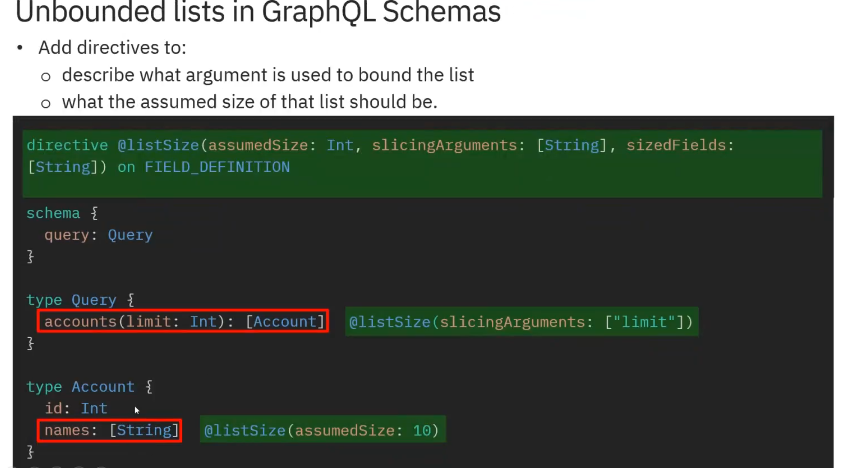Click "sizedFields:" in the directive definition

680,145
